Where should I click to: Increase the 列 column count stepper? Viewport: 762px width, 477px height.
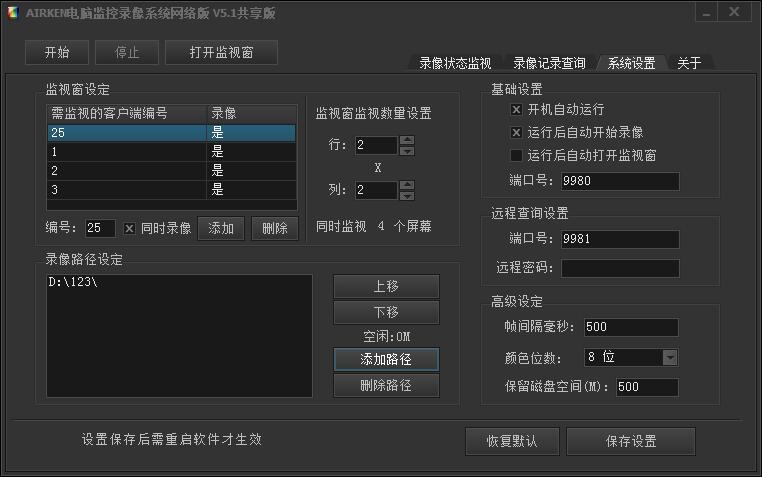coord(407,185)
